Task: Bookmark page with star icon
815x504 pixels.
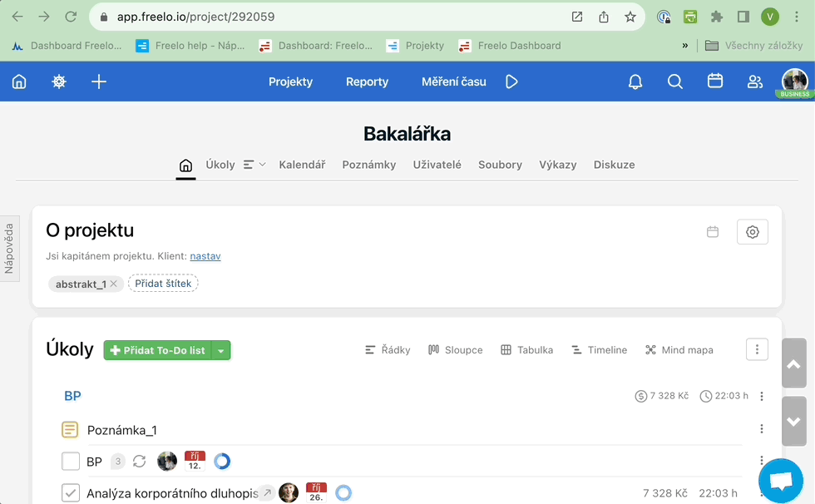Action: tap(630, 17)
